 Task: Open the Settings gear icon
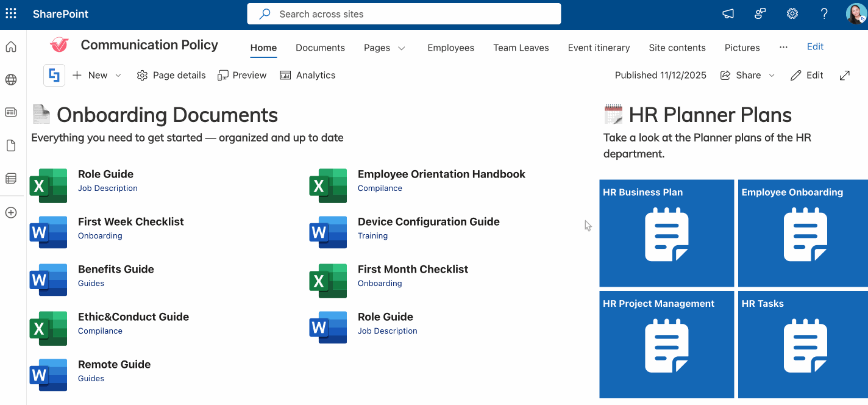coord(792,13)
